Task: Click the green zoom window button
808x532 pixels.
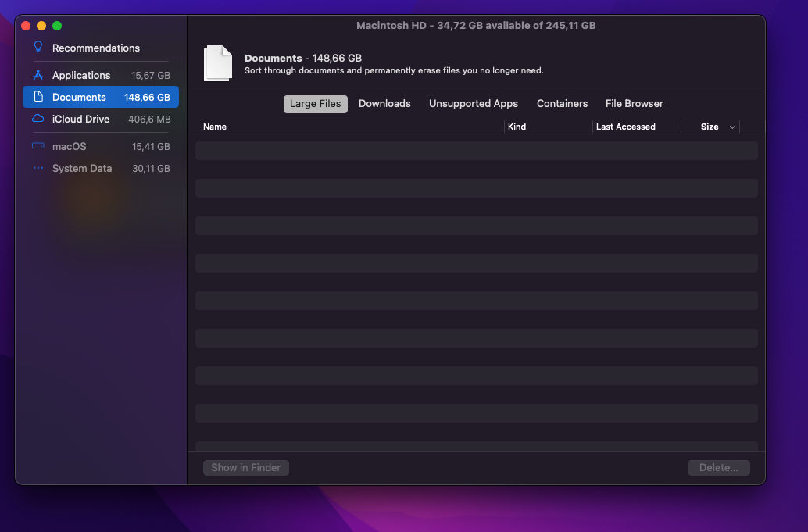Action: (57, 26)
